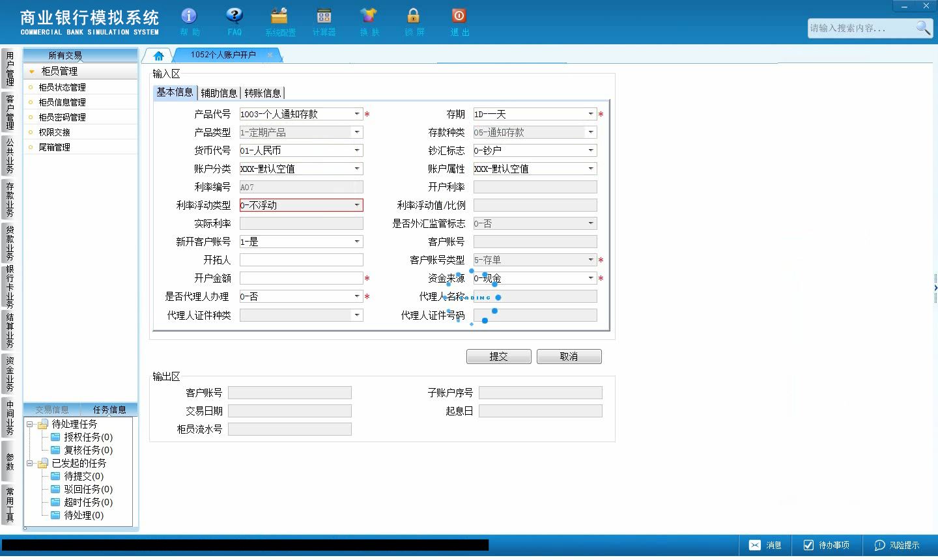Open 柜员信息管理 link
Image resolution: width=938 pixels, height=560 pixels.
(x=62, y=102)
